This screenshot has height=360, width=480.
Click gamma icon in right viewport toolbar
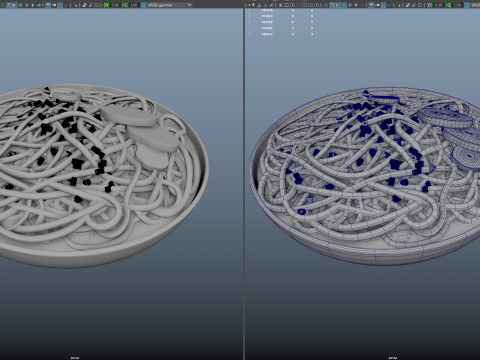coord(448,5)
